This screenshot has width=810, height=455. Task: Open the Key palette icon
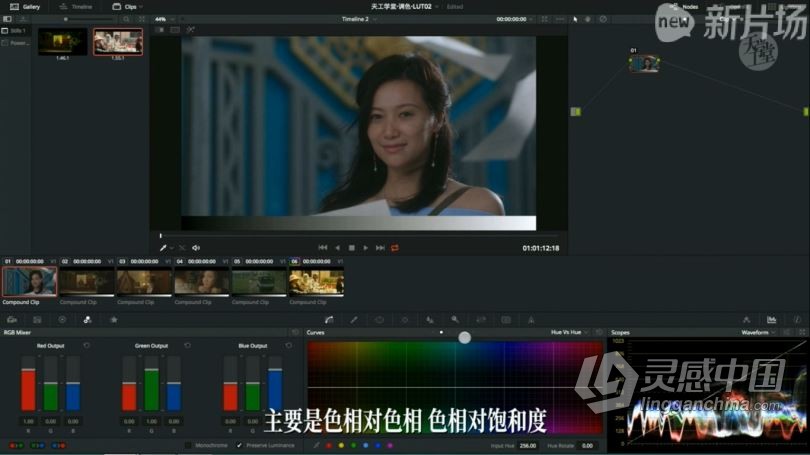pyautogui.click(x=455, y=320)
